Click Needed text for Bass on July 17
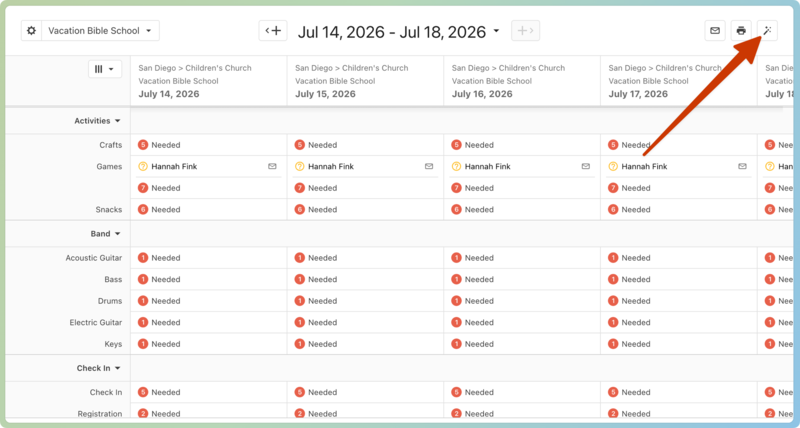 [x=636, y=279]
